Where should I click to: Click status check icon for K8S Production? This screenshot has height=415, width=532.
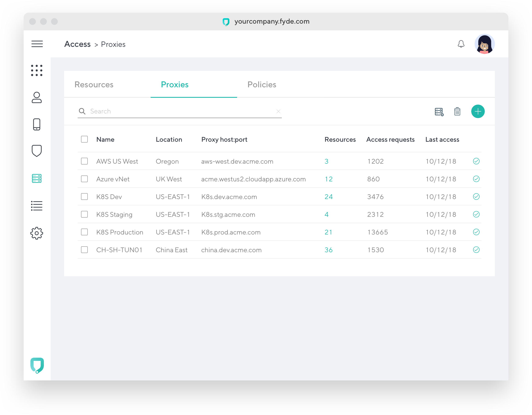click(476, 232)
